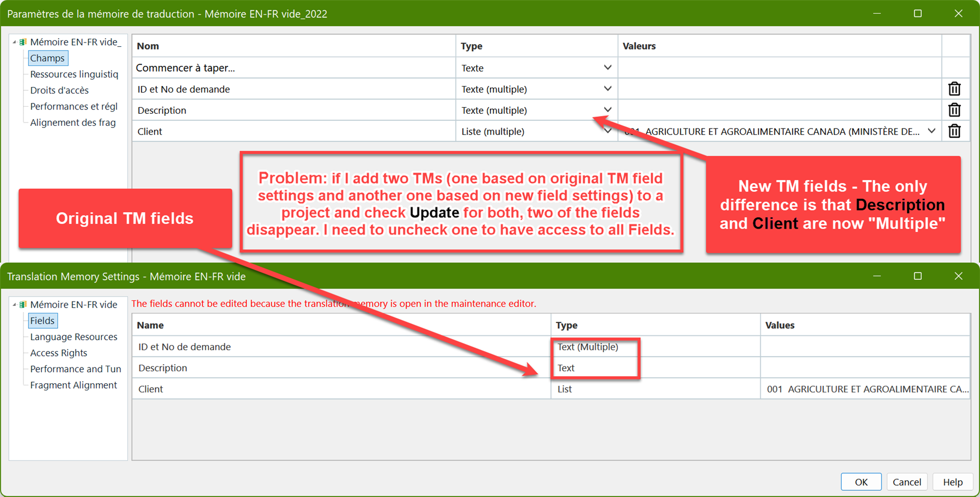Close the 'Paramètres de la mémoire de traduction' window
Screen dimensions: 980x497
click(959, 14)
